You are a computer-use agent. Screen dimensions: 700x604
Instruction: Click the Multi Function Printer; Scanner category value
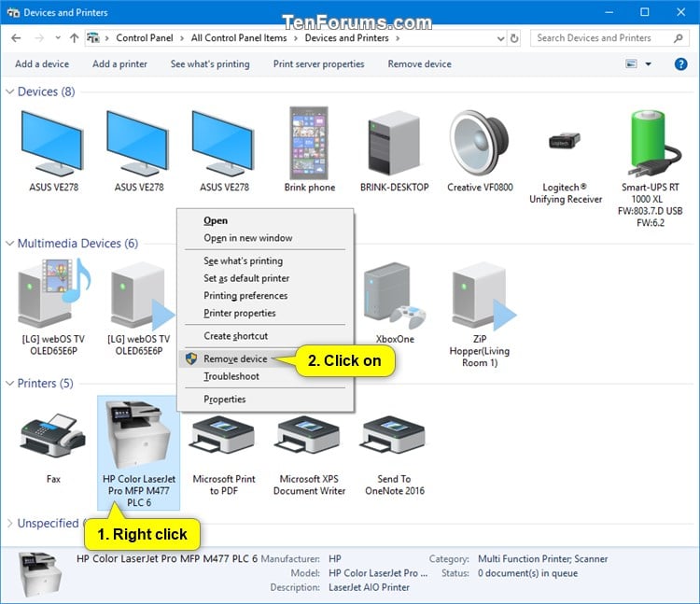point(543,559)
